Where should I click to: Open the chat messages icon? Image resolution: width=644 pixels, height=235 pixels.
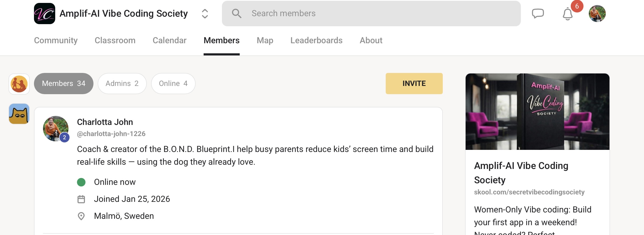[538, 14]
